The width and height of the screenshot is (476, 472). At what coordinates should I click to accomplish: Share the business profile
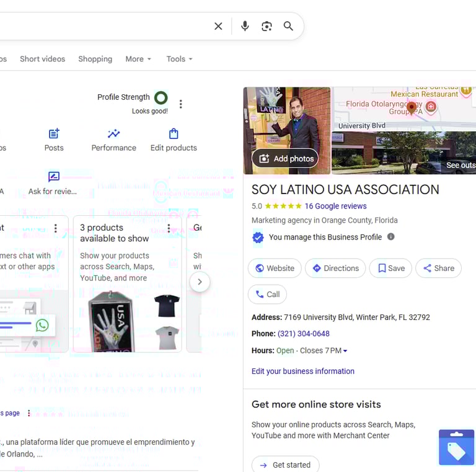coord(439,268)
